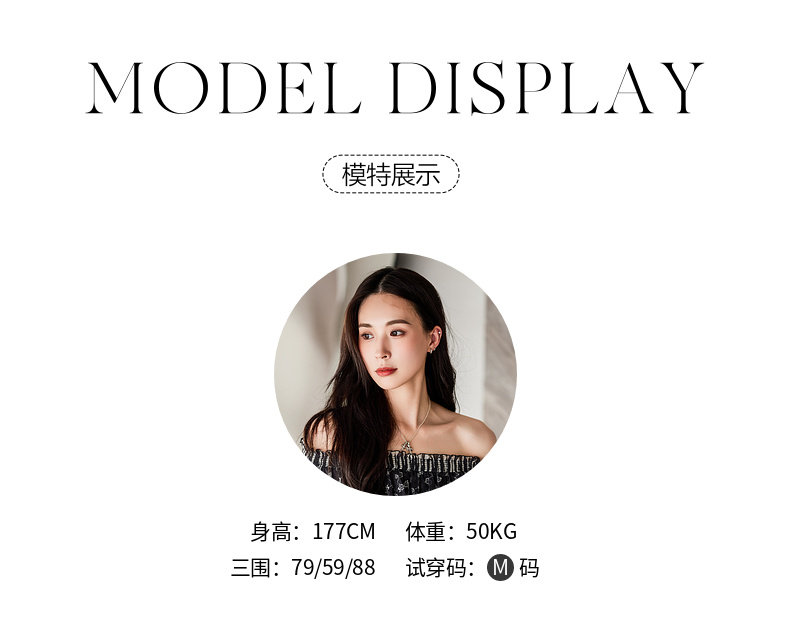Click the 码 character after the M badge

(529, 568)
